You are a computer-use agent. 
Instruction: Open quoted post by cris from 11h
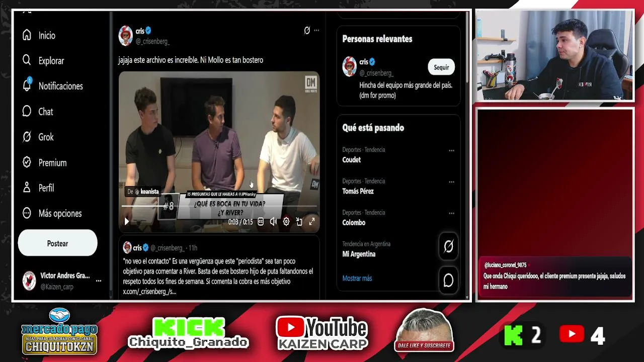(219, 268)
